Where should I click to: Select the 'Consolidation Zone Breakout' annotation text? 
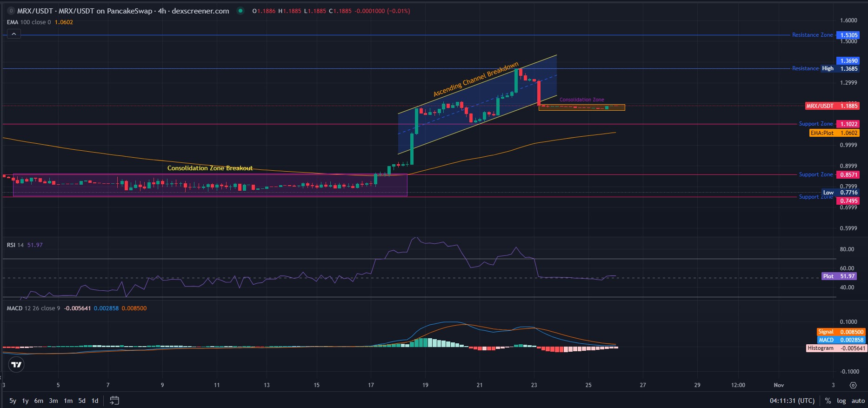210,168
